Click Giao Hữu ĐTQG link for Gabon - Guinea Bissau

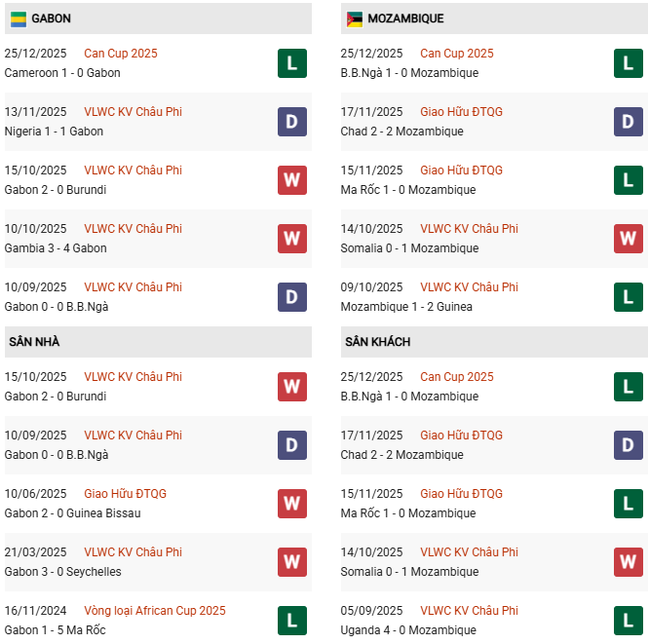tap(125, 494)
